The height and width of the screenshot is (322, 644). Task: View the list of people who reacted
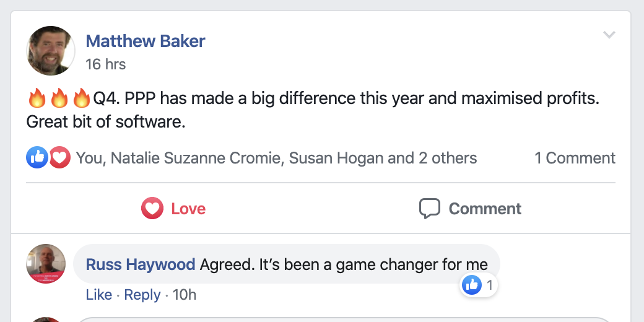coord(276,159)
